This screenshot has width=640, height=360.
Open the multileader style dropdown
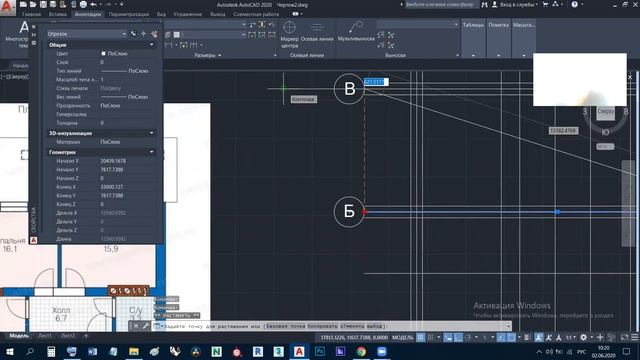(x=456, y=25)
